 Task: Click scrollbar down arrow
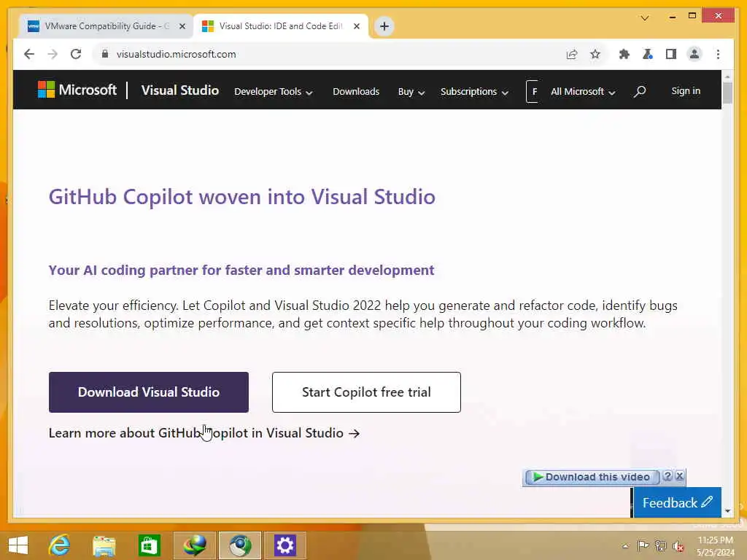coord(727,511)
